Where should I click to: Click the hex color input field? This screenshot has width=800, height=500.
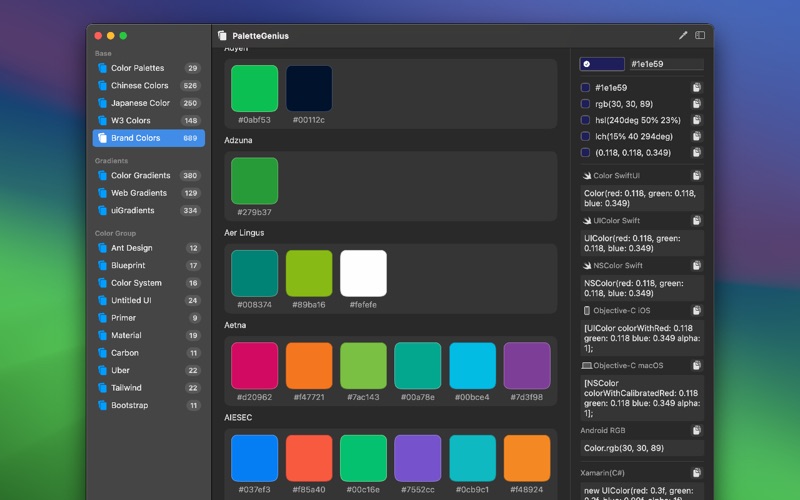click(x=664, y=64)
